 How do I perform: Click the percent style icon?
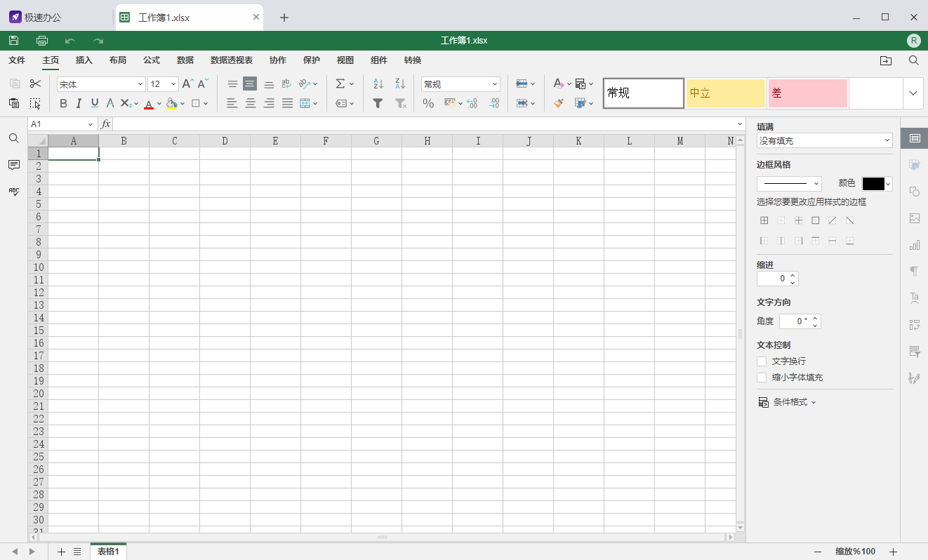point(428,103)
